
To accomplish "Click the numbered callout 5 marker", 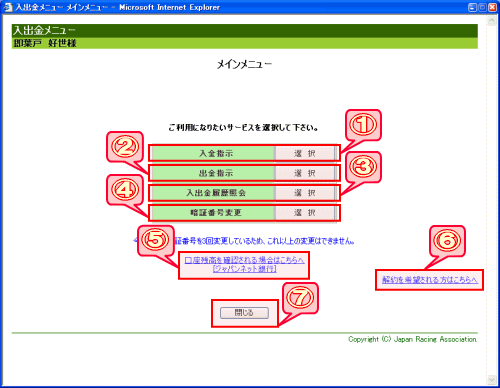I will 156,240.
